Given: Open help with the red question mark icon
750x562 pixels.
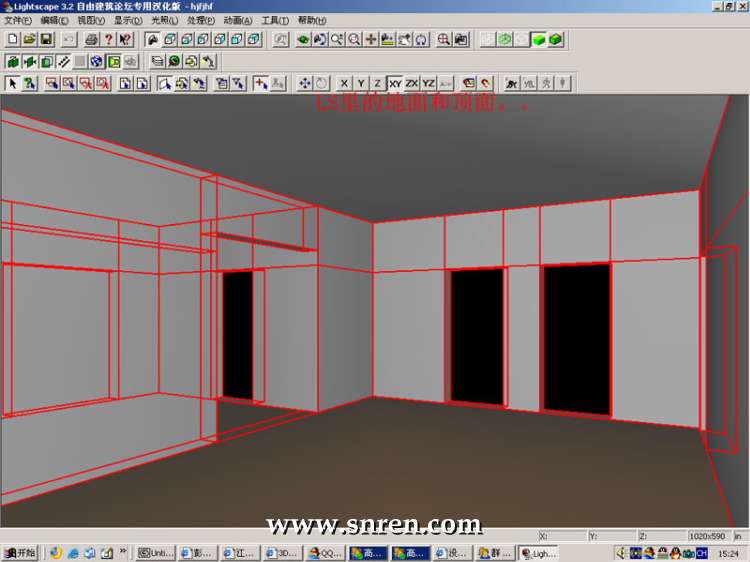Looking at the screenshot, I should point(109,39).
